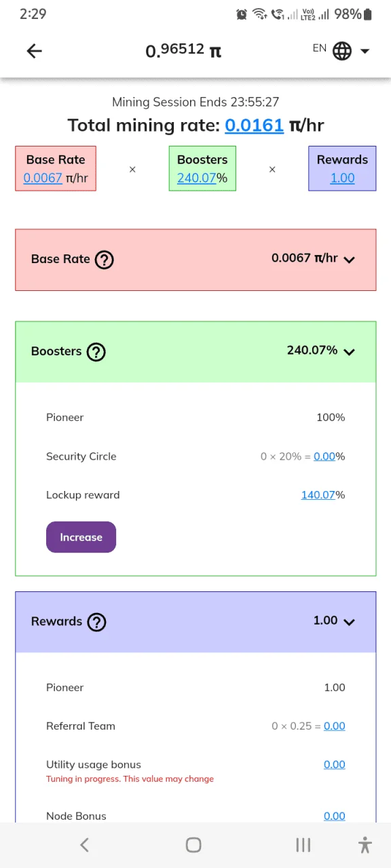Tap Android back navigation icon
Screen dimensions: 391x868
(x=84, y=844)
